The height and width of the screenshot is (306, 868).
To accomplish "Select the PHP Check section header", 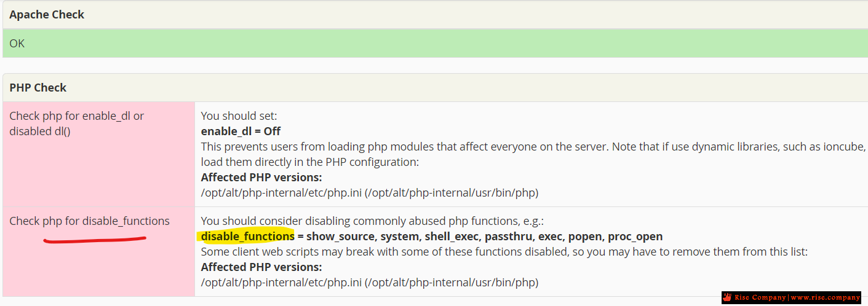I will (435, 88).
